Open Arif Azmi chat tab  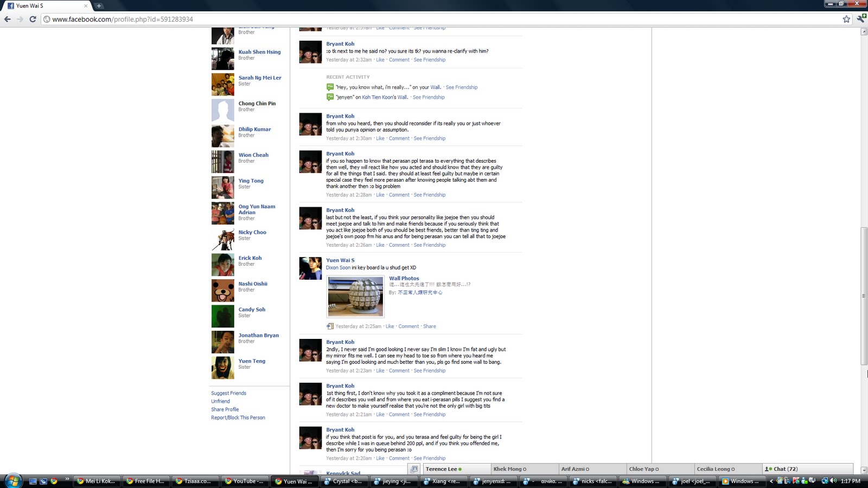tap(592, 469)
